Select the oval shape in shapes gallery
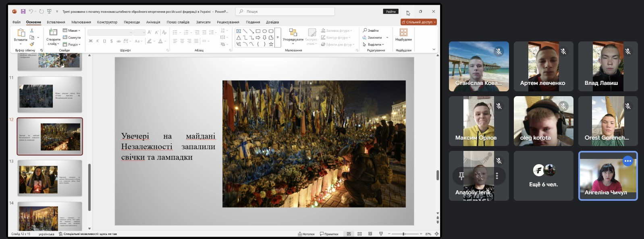The width and height of the screenshot is (644, 239). (264, 31)
